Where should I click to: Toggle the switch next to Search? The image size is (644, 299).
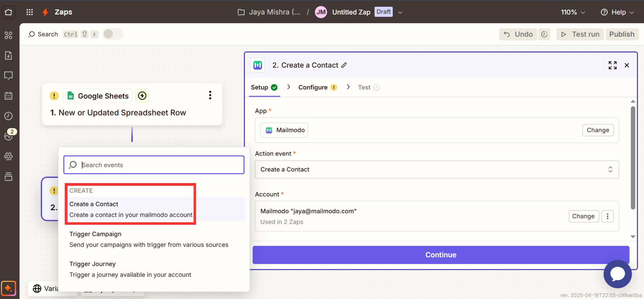coord(113,34)
